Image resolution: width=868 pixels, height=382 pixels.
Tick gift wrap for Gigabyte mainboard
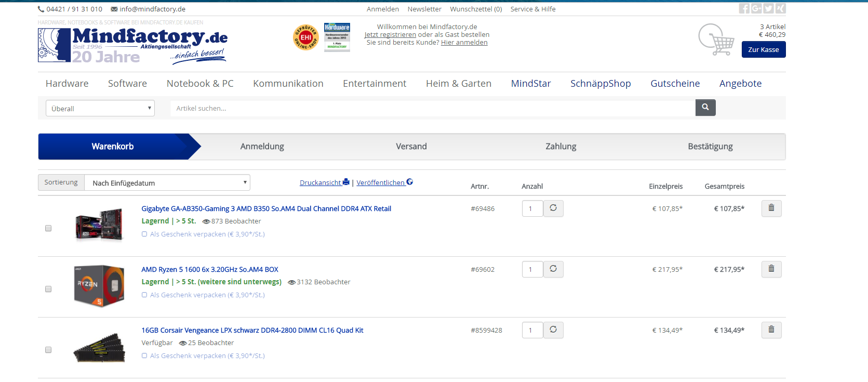pyautogui.click(x=144, y=234)
